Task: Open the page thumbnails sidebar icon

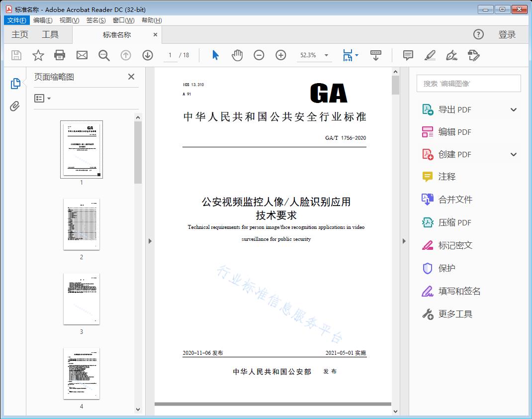Action: coord(15,83)
